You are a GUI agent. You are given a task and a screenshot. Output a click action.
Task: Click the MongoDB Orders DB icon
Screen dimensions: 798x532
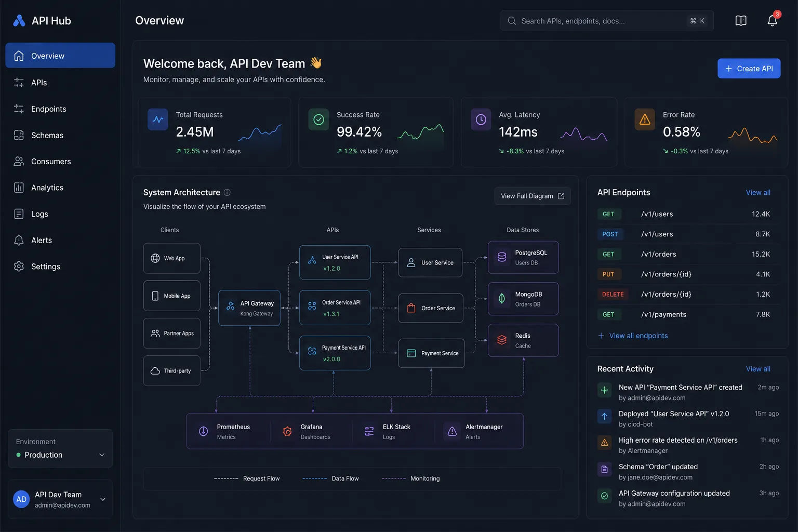tap(502, 299)
